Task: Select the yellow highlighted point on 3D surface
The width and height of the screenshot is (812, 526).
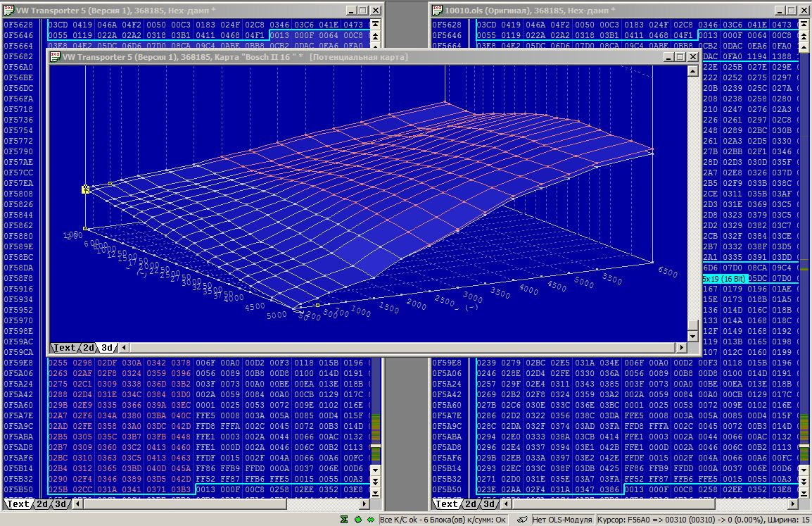Action: pos(85,189)
